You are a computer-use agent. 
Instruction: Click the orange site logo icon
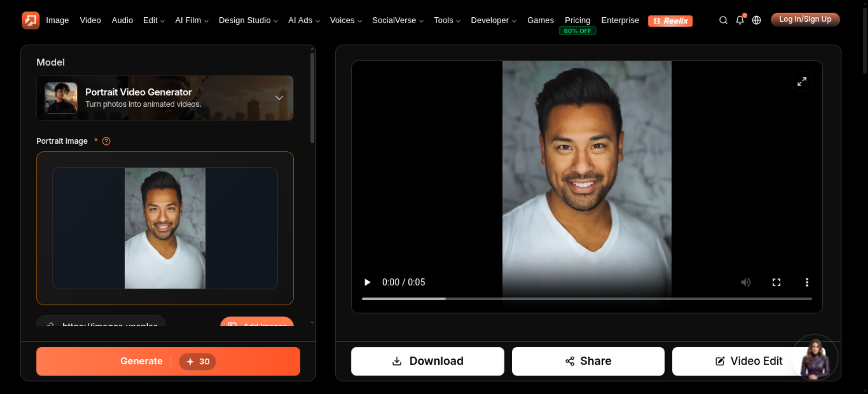(x=30, y=20)
